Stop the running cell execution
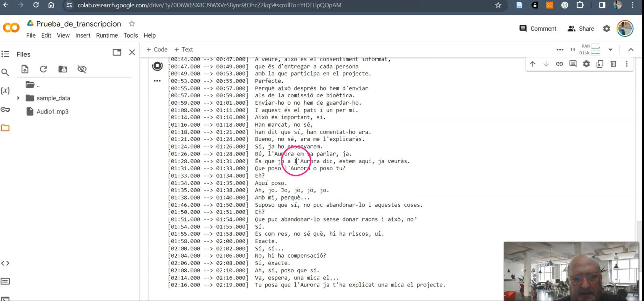Viewport: 644px width, 301px height. [x=157, y=66]
